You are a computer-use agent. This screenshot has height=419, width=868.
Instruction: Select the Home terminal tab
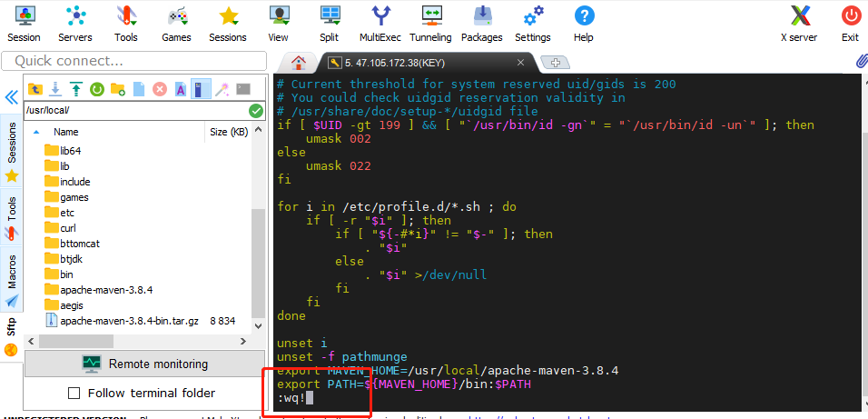tap(299, 63)
